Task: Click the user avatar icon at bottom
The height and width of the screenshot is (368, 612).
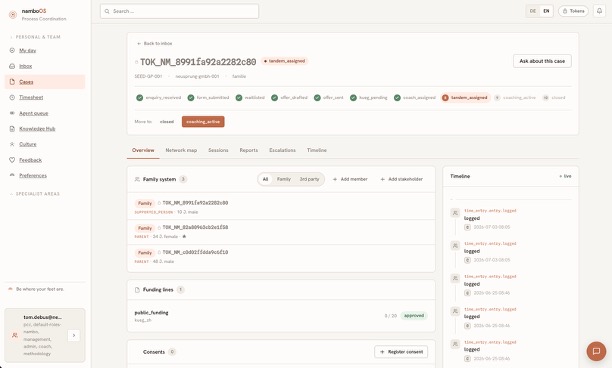Action: point(15,335)
